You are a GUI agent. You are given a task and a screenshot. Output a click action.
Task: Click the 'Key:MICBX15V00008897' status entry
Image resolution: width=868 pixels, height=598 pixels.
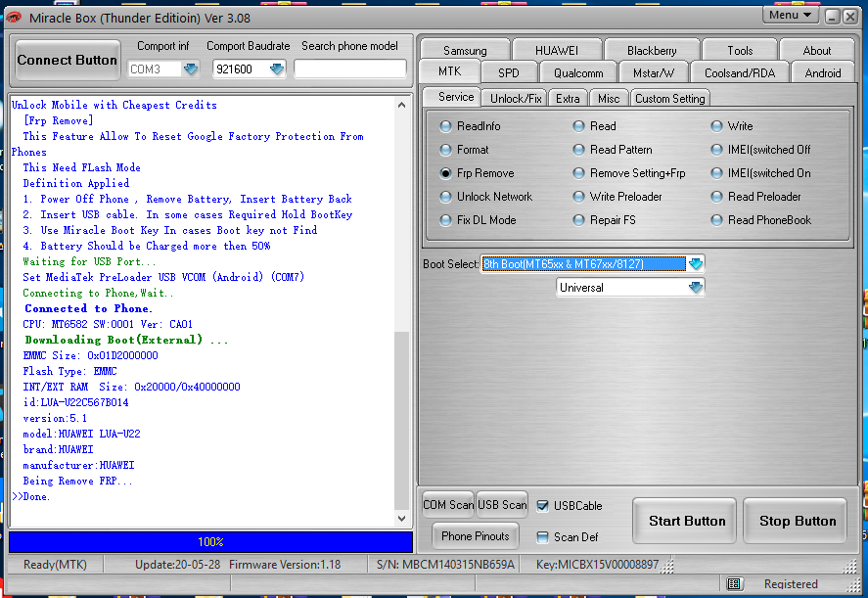597,565
